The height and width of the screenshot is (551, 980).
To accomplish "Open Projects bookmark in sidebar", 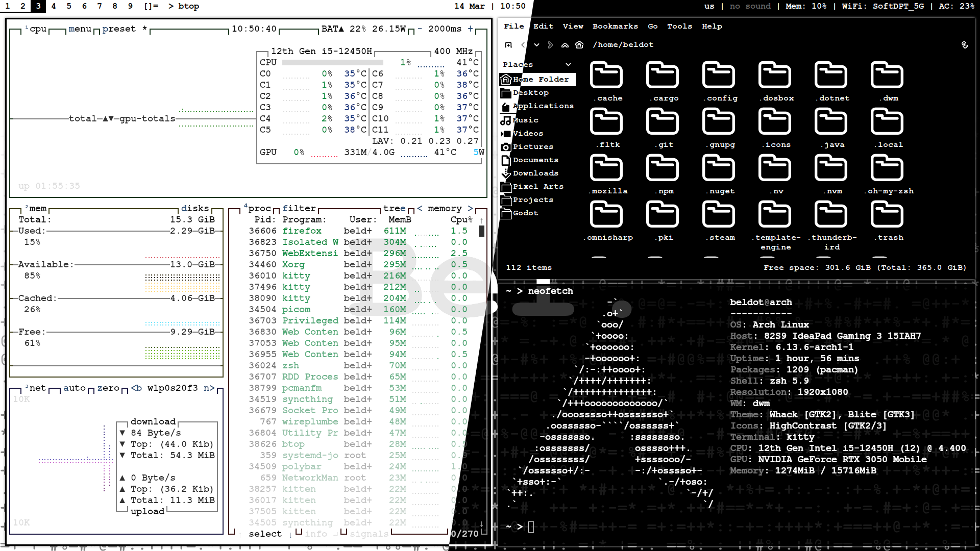I will (537, 199).
